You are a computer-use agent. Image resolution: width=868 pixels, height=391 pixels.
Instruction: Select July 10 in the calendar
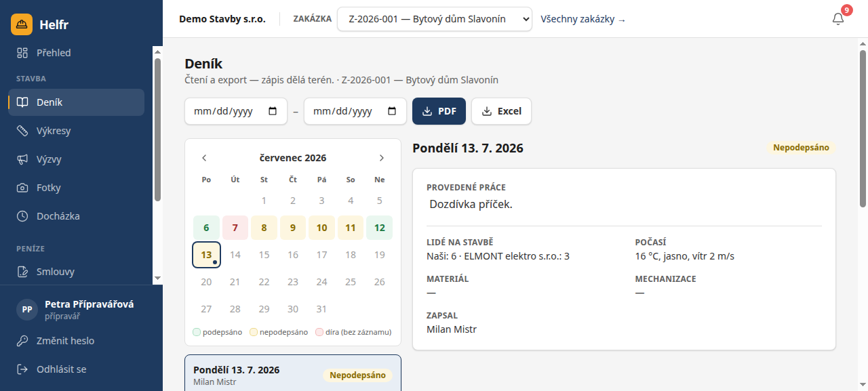click(x=321, y=228)
